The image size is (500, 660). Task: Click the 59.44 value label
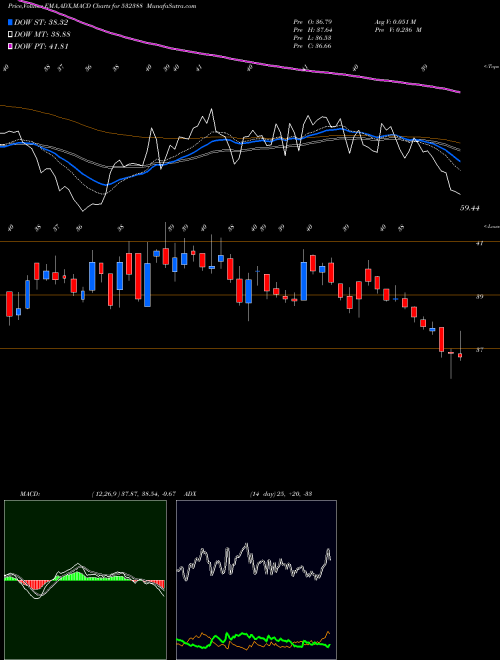[470, 208]
